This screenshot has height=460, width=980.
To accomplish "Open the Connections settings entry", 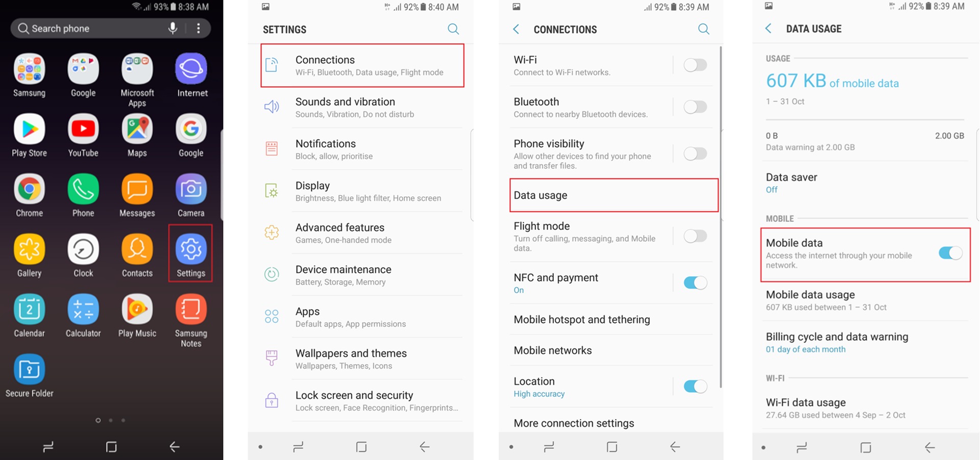I will [362, 65].
